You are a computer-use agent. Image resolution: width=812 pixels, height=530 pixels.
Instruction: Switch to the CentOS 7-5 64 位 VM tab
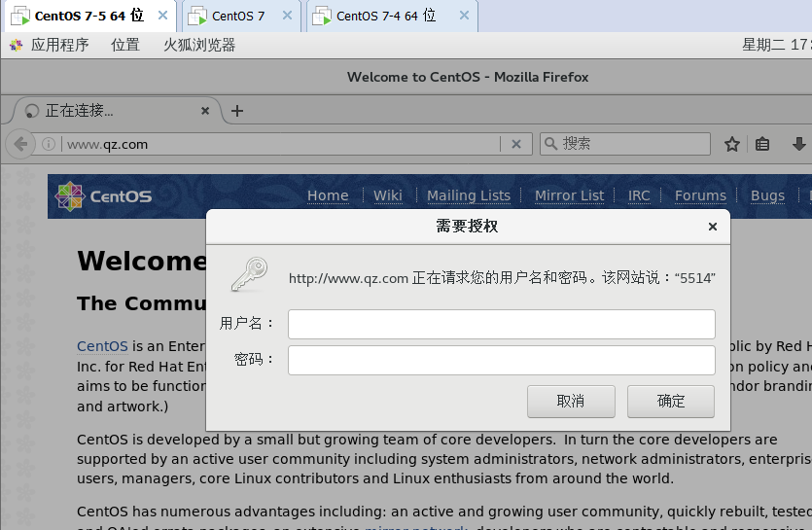(x=88, y=17)
